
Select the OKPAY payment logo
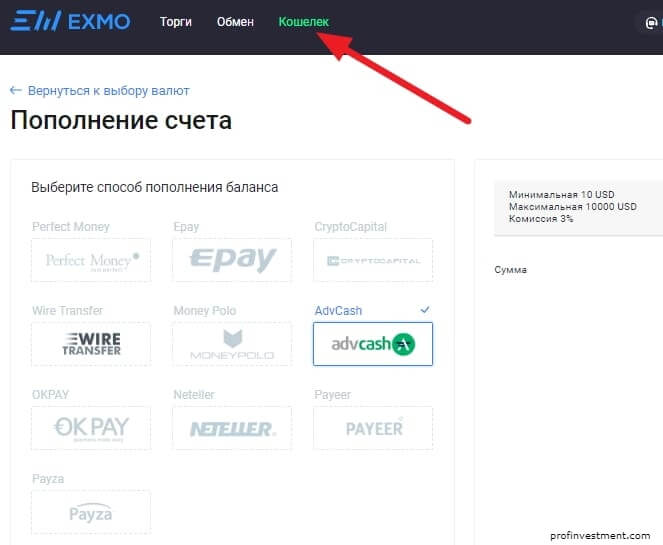91,428
